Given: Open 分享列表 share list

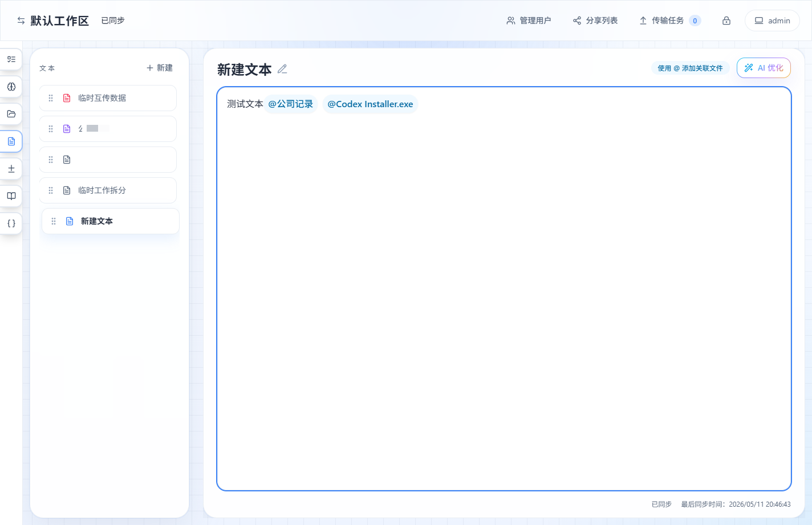Looking at the screenshot, I should tap(595, 21).
